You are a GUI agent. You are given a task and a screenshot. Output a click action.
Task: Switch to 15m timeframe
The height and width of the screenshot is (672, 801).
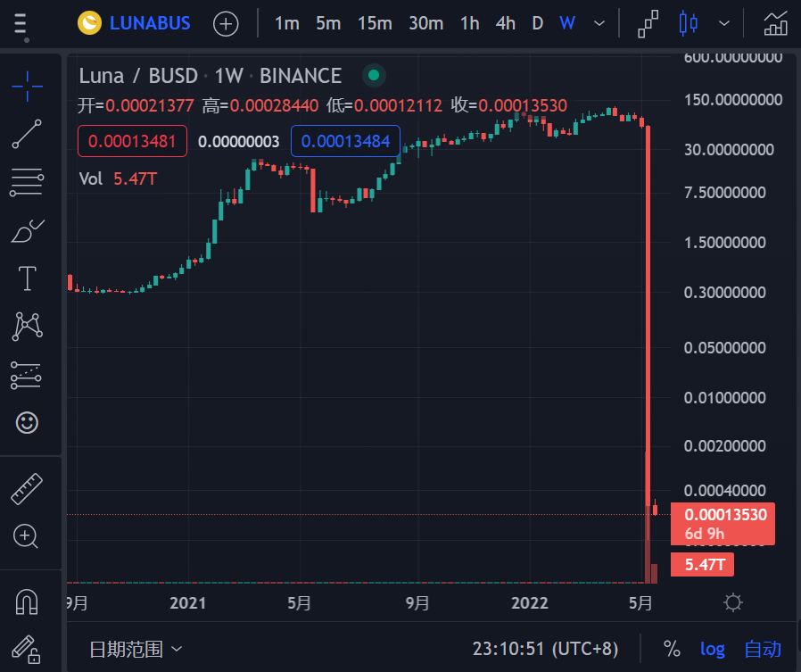coord(375,23)
